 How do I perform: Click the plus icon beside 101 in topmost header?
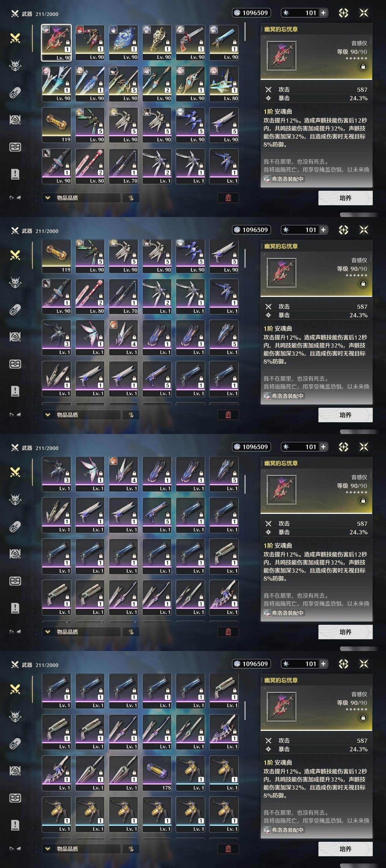[x=323, y=13]
